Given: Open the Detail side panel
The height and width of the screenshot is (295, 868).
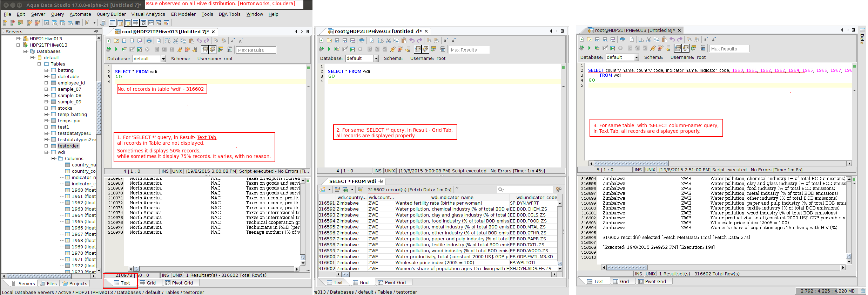Looking at the screenshot, I should (862, 40).
